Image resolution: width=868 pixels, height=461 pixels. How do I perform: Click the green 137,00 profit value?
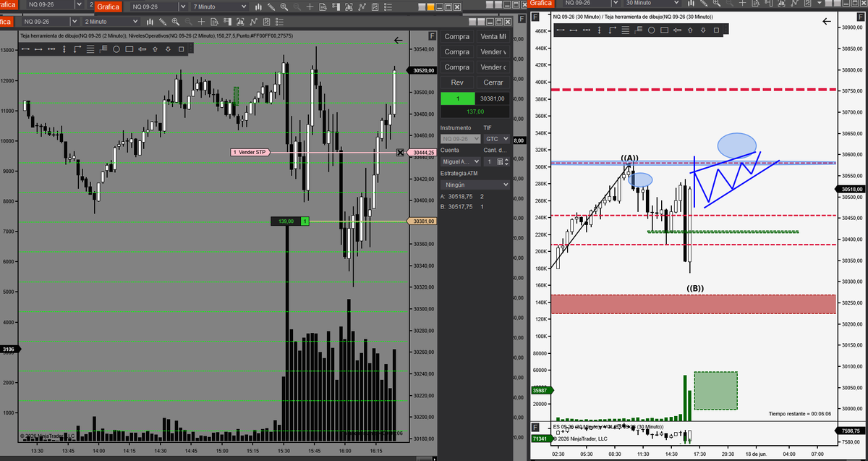[x=475, y=111]
